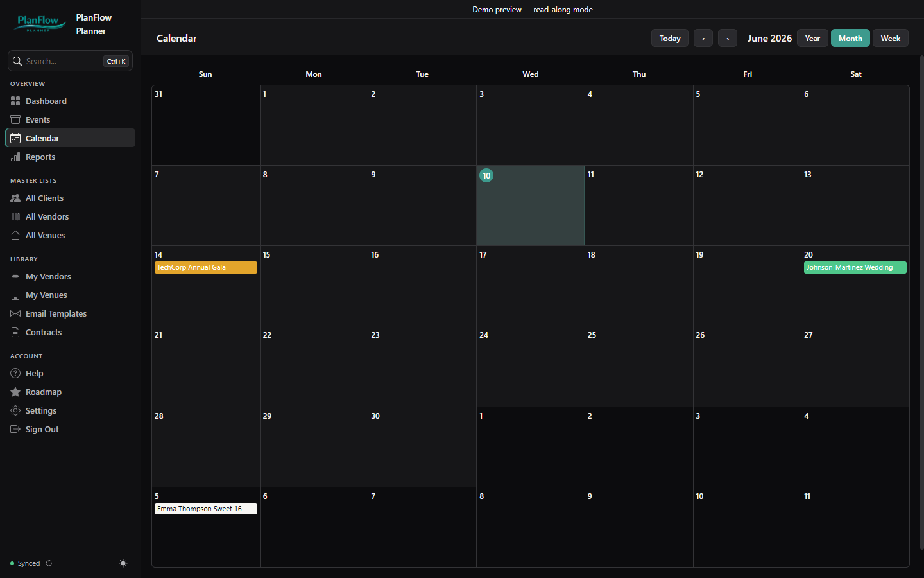Click the Contracts document icon

15,332
